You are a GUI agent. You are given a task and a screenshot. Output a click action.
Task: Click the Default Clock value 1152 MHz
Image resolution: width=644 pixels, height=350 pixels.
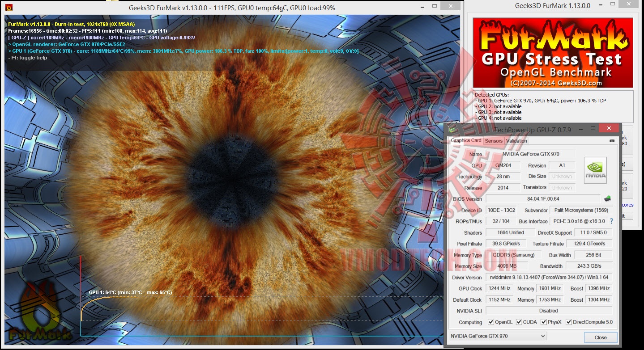[x=499, y=299]
